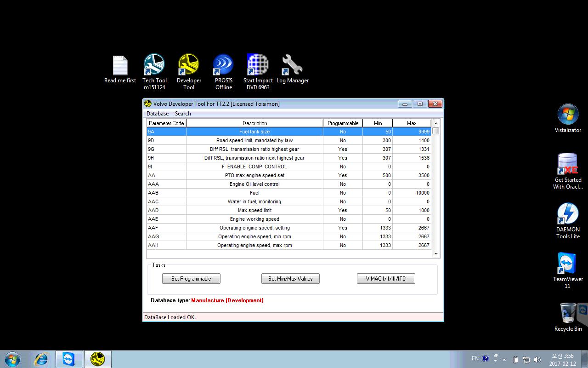Open the system clock showing 3:56

click(562, 360)
